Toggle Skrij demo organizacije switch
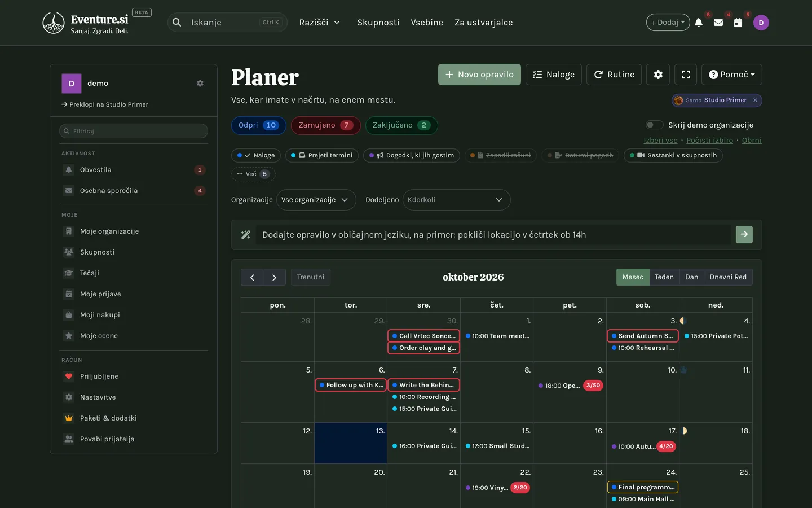 654,125
